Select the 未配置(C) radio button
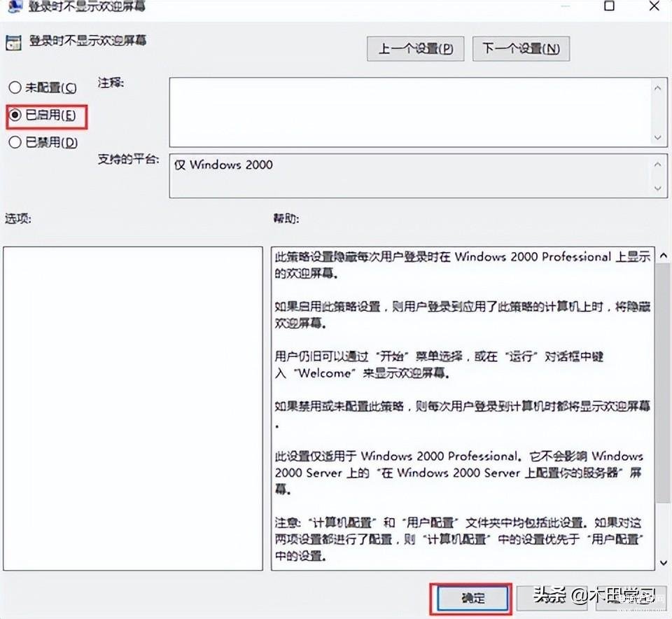The width and height of the screenshot is (672, 619). [43, 88]
